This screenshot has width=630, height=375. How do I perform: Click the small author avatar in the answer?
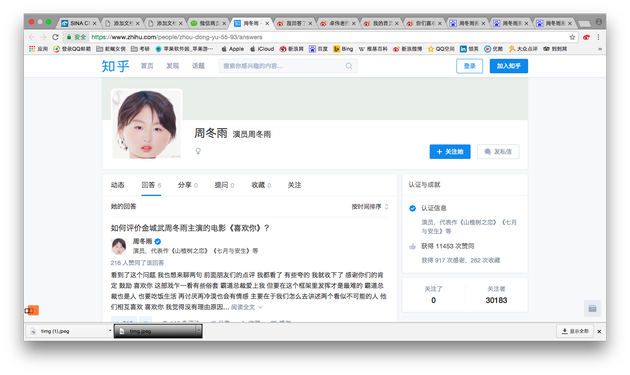[119, 246]
